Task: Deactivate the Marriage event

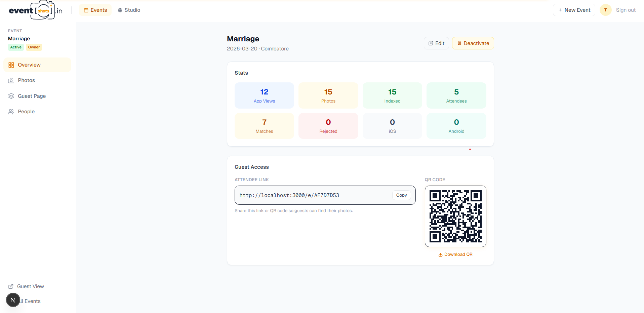Action: coord(473,43)
